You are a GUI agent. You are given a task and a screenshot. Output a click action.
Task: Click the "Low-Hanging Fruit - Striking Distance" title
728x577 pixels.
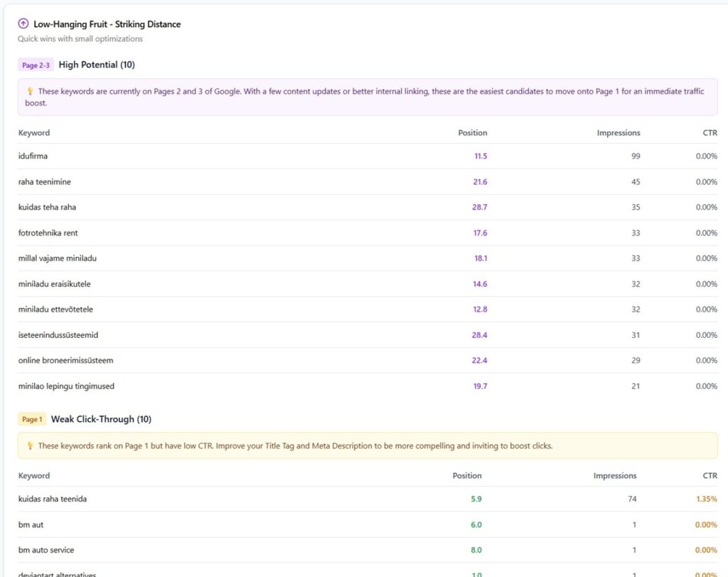[107, 24]
